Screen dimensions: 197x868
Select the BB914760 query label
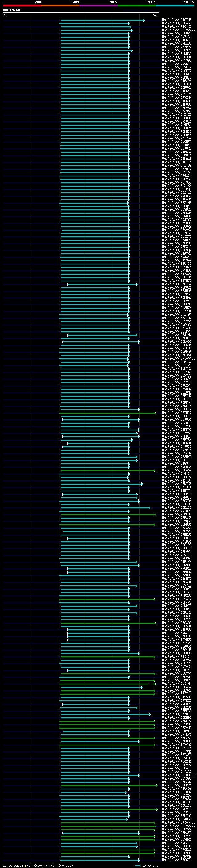tap(11, 10)
